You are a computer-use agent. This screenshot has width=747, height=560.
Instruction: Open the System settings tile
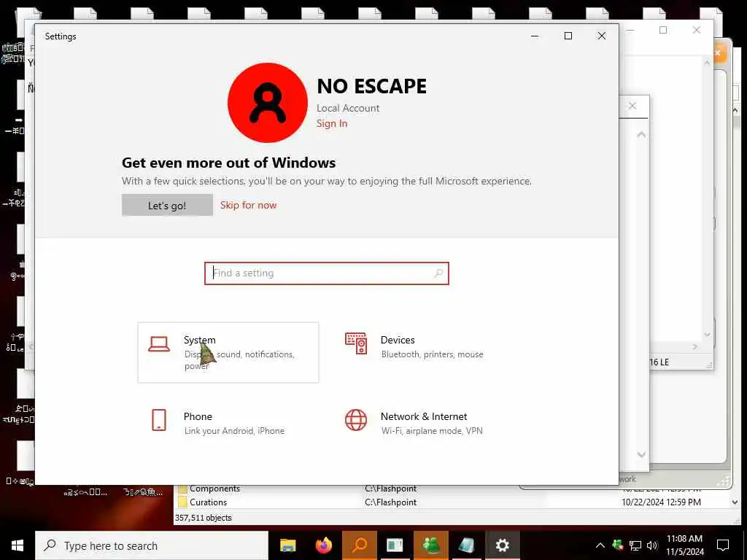click(x=228, y=352)
